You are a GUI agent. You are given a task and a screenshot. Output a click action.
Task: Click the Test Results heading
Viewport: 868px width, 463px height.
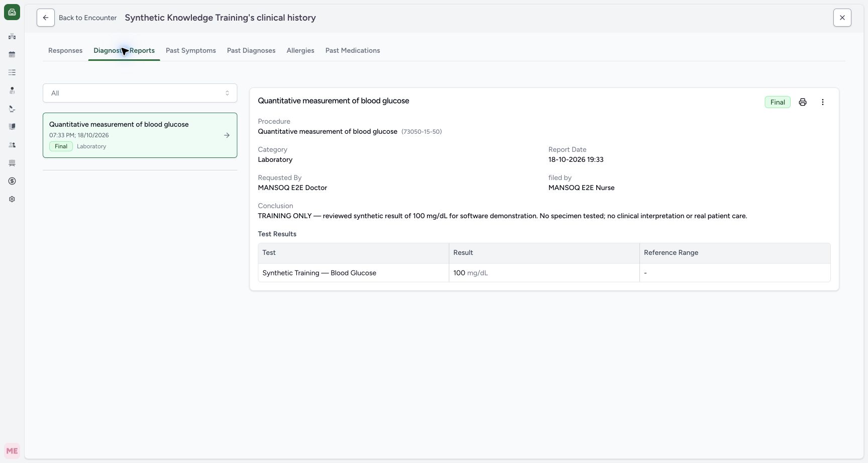click(277, 234)
